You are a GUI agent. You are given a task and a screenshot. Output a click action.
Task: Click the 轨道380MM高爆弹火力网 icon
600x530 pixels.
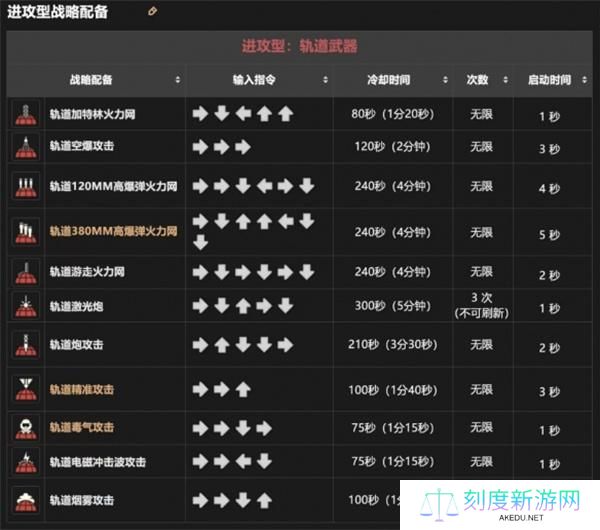click(x=26, y=232)
